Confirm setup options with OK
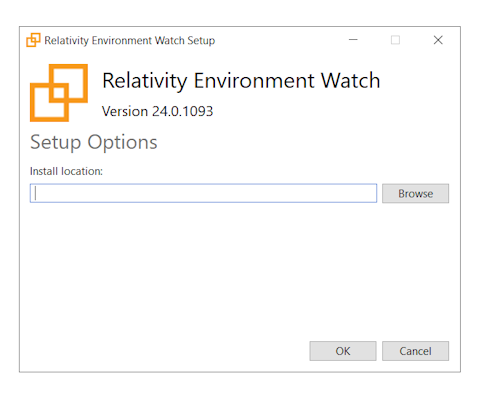500x400 pixels. coord(343,351)
